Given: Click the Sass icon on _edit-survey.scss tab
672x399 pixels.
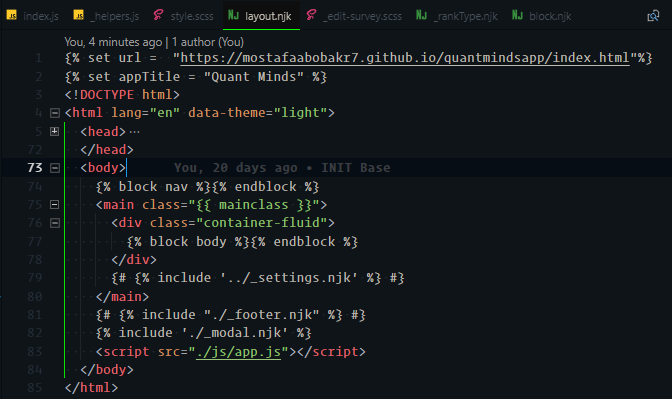Looking at the screenshot, I should pos(312,15).
